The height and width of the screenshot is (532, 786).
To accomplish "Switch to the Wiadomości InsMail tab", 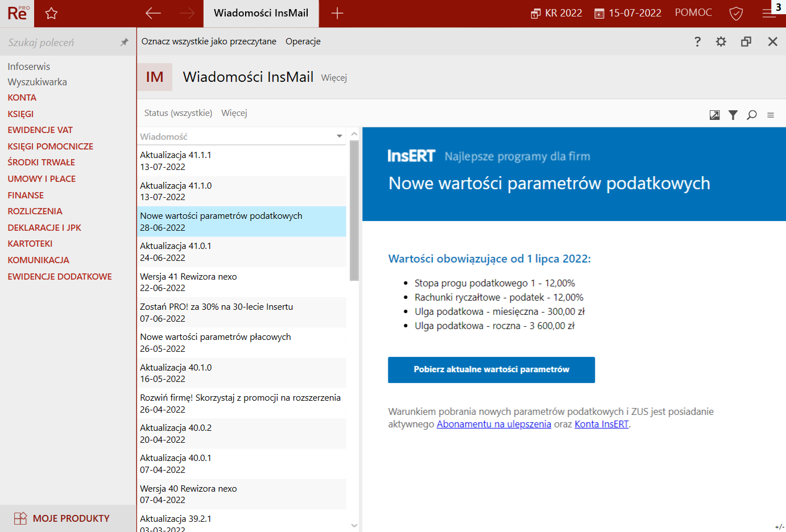I will [261, 13].
